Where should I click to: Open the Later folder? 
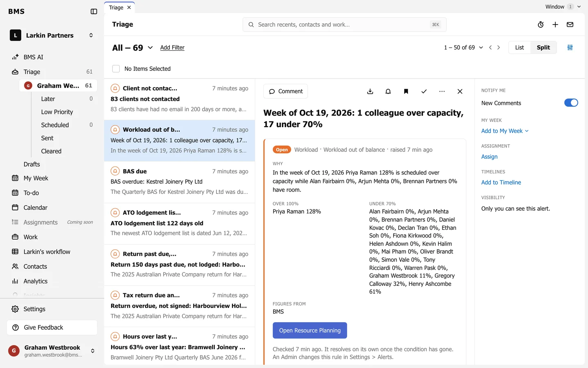[48, 99]
